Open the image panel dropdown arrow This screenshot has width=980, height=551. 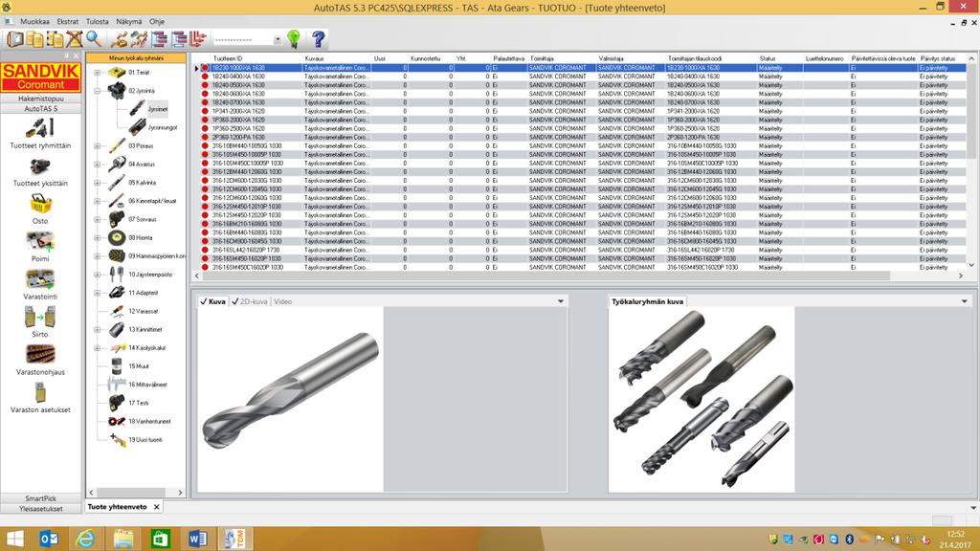click(x=561, y=301)
